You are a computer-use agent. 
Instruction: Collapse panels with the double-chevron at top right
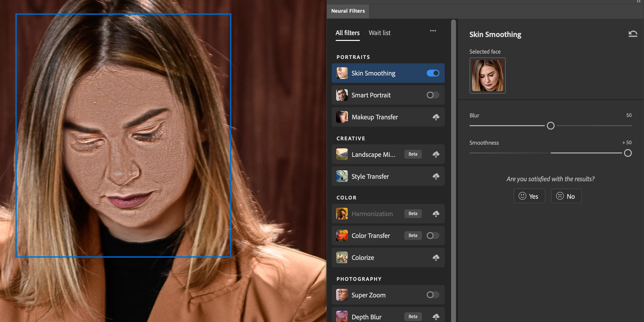tap(638, 1)
